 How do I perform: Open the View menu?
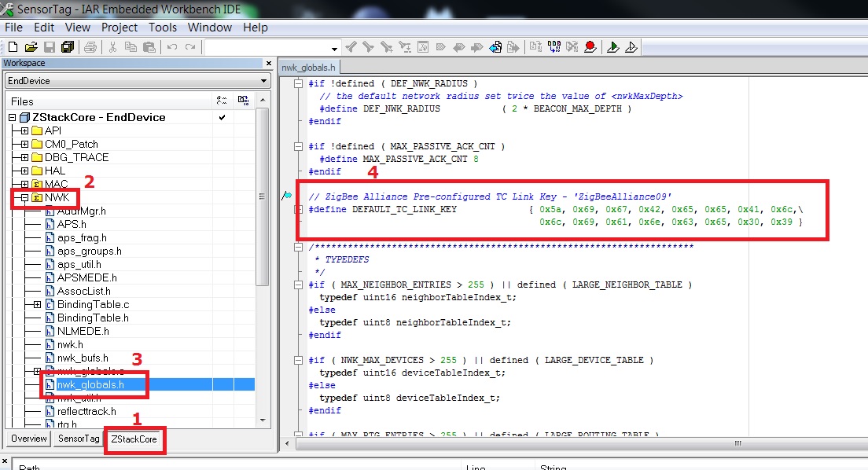tap(78, 28)
